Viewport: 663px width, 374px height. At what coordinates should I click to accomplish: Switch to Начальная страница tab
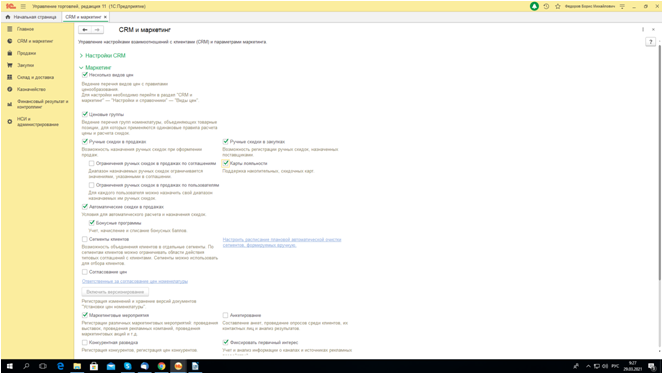tap(31, 17)
